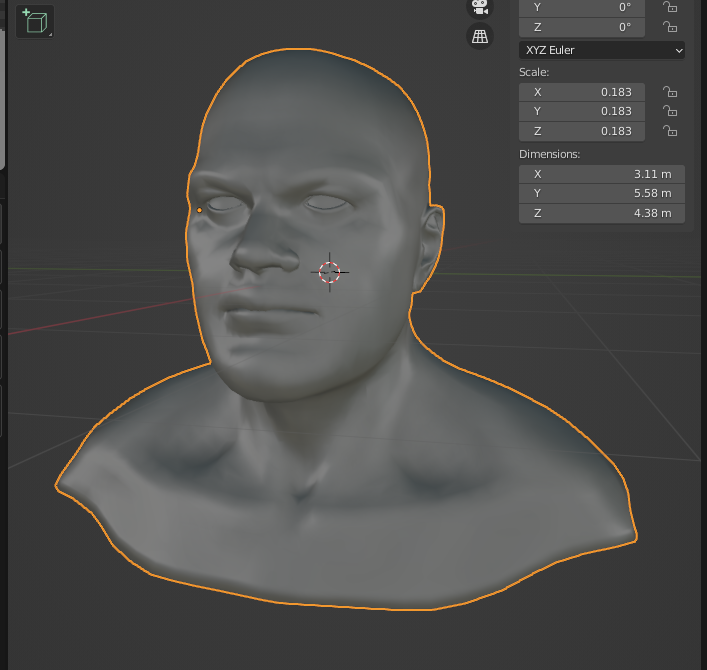
Task: Lock the rotation Y axis
Action: (x=670, y=7)
